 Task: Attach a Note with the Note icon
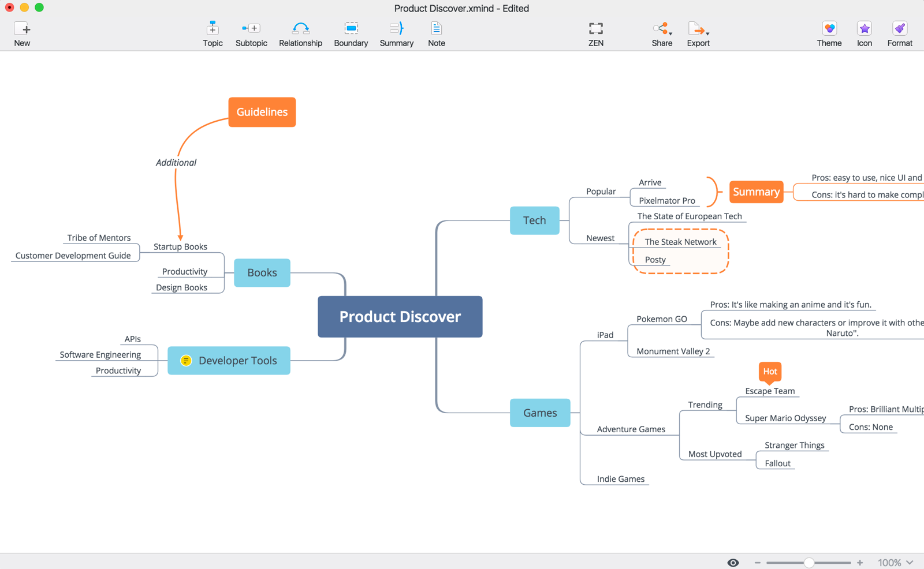(436, 33)
